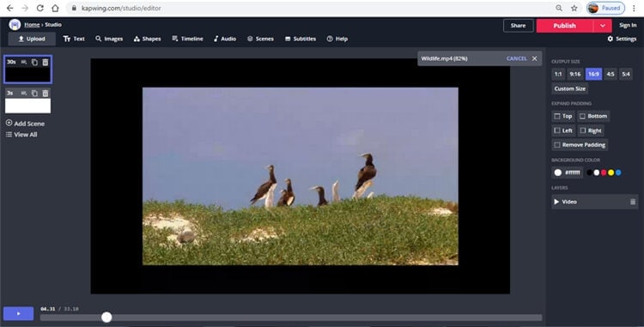Go back in the browser
The height and width of the screenshot is (327, 644).
[x=9, y=8]
